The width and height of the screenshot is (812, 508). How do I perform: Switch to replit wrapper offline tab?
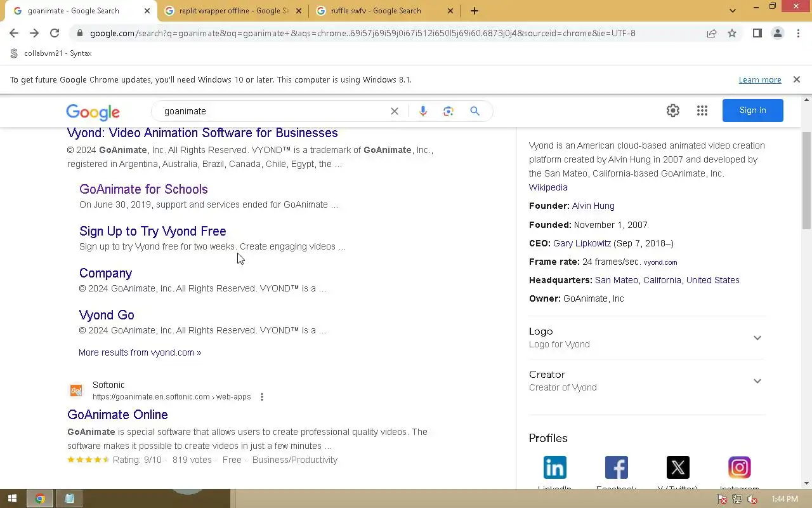234,11
